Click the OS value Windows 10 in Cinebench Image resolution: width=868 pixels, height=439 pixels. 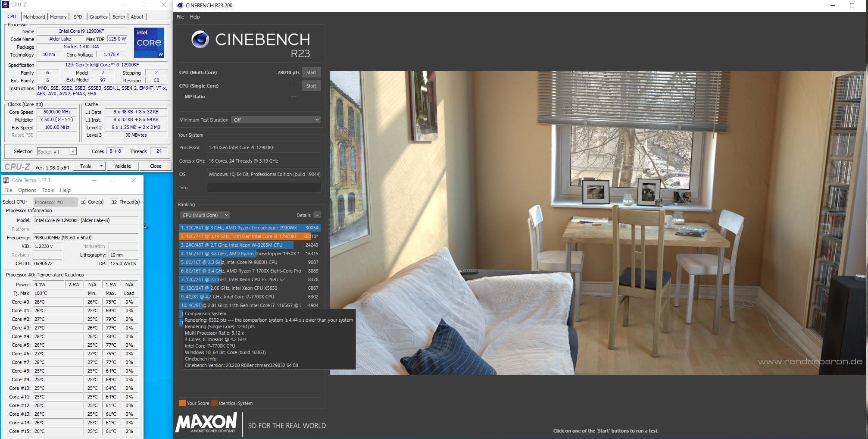point(264,174)
